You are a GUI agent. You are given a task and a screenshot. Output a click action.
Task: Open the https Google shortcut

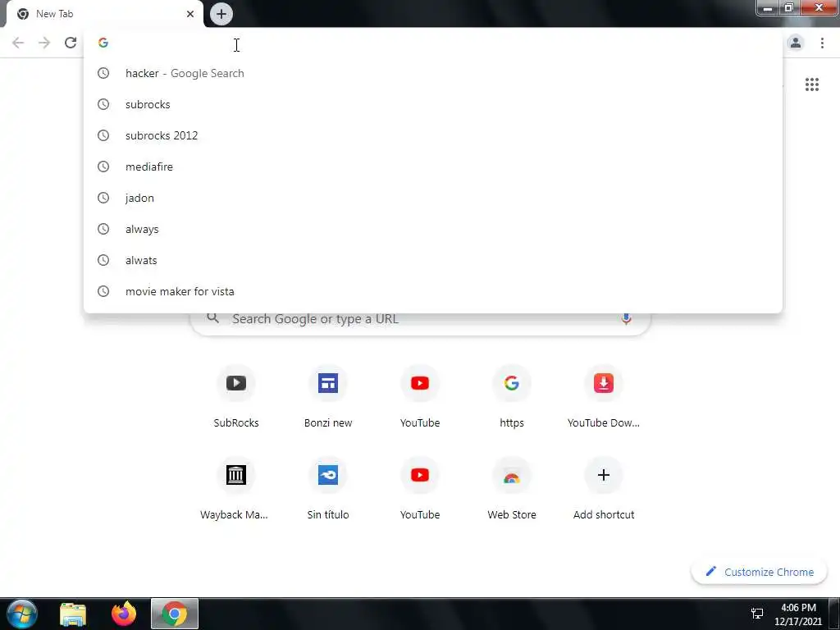point(512,397)
